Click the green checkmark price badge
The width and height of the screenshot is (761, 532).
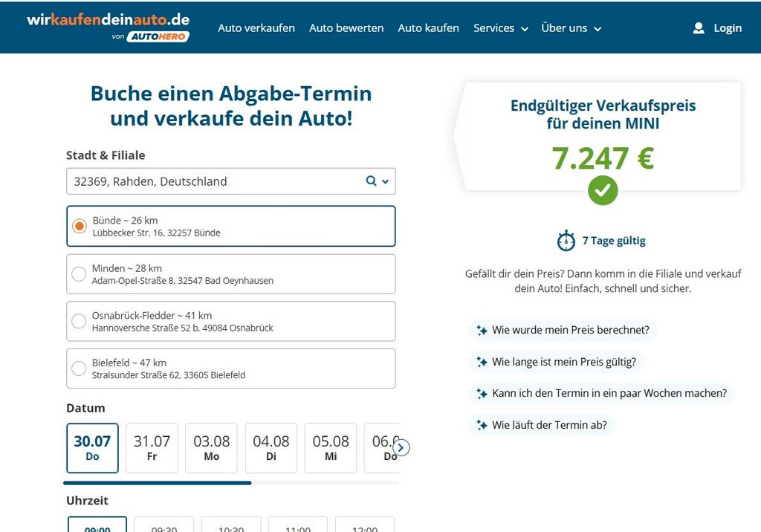(x=603, y=190)
